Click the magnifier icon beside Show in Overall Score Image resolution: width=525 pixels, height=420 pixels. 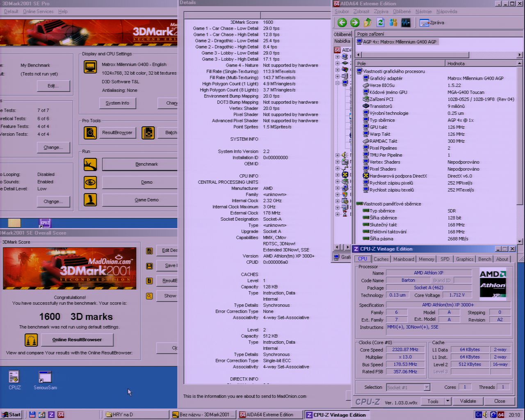point(149,296)
